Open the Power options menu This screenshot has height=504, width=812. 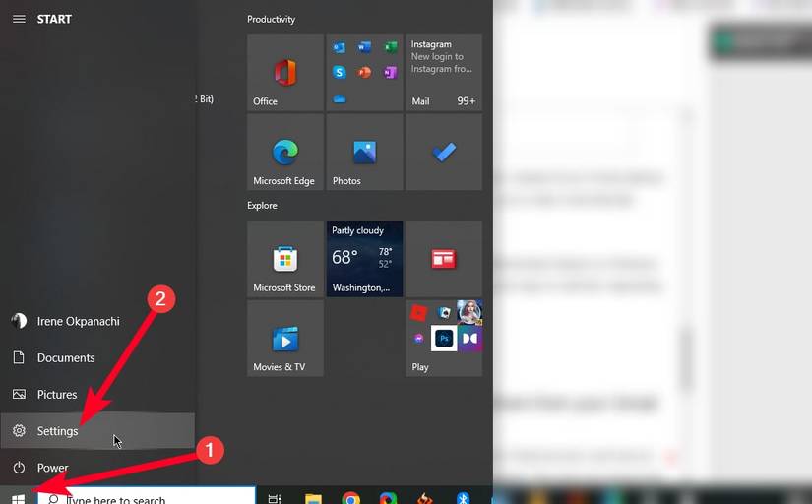click(x=97, y=468)
